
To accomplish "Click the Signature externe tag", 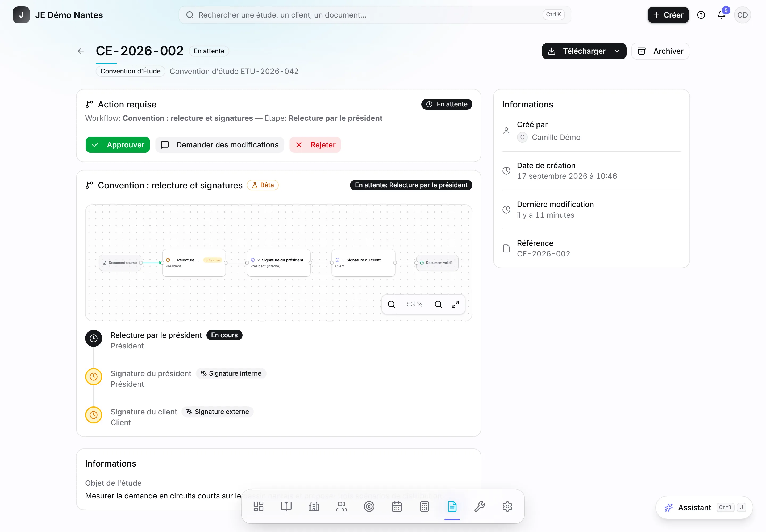I will 217,412.
